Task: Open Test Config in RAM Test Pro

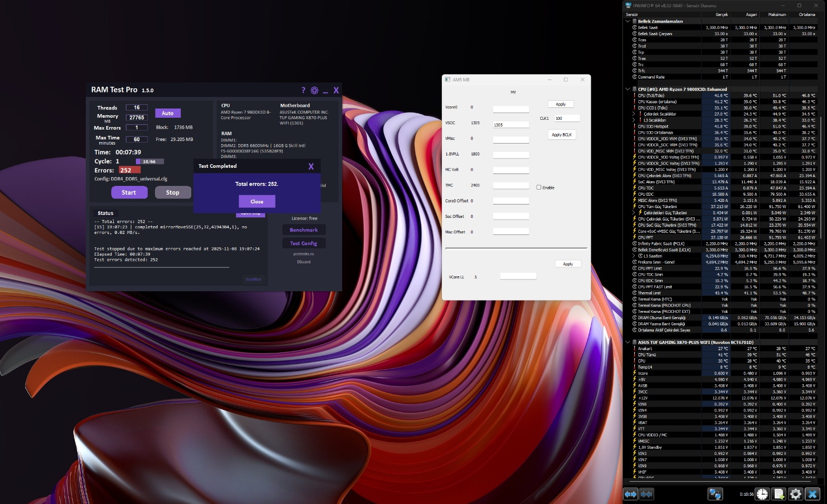Action: [x=304, y=243]
